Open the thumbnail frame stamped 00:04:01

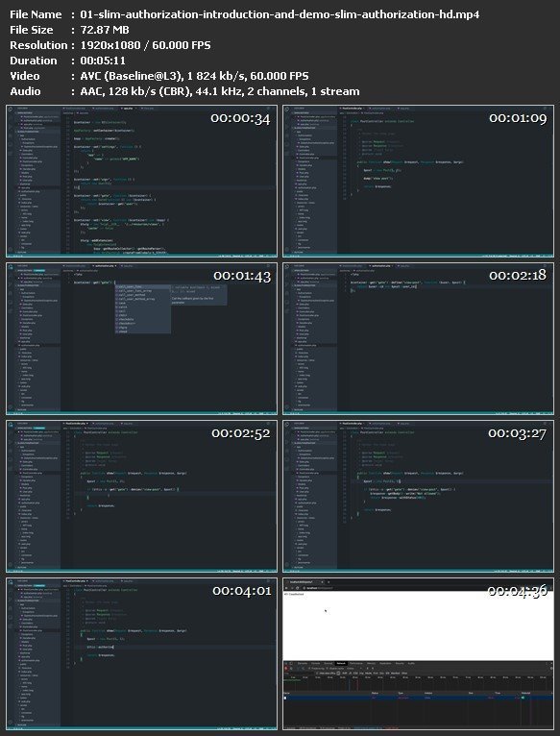click(141, 654)
